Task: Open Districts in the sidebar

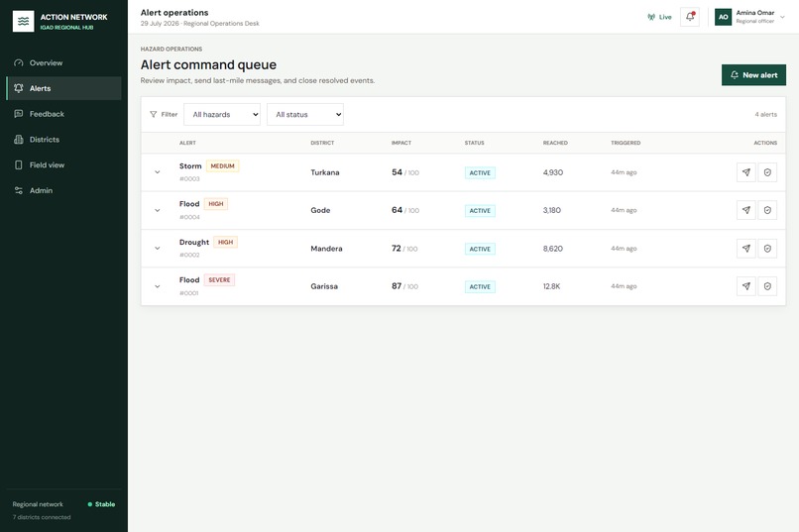Action: (x=63, y=139)
